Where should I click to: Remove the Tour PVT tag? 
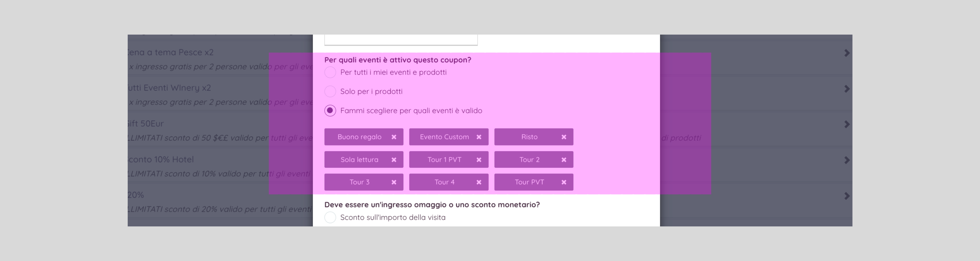point(564,182)
